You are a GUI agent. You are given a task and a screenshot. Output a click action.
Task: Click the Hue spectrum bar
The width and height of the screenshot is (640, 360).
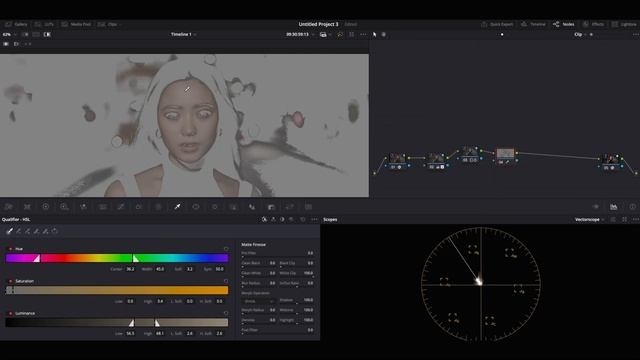117,258
